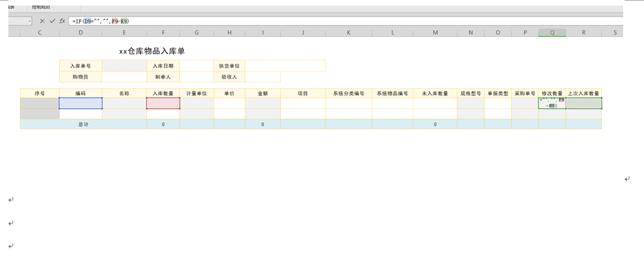Select column O header

point(498,33)
